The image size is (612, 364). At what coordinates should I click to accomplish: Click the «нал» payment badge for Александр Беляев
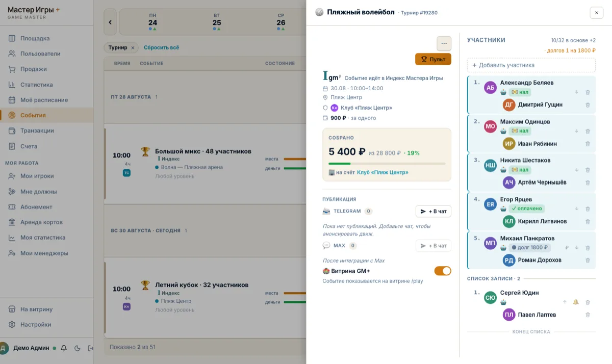pyautogui.click(x=520, y=92)
